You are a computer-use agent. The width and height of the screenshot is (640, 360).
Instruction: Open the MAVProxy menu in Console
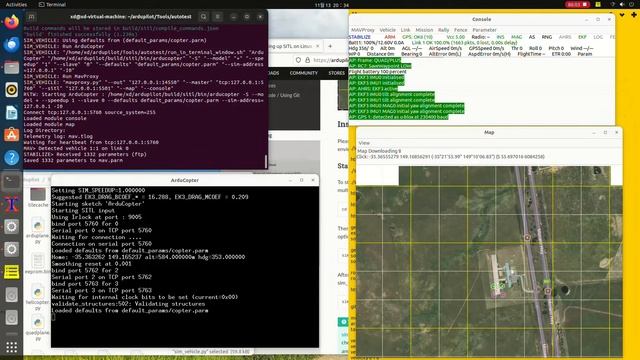point(362,30)
